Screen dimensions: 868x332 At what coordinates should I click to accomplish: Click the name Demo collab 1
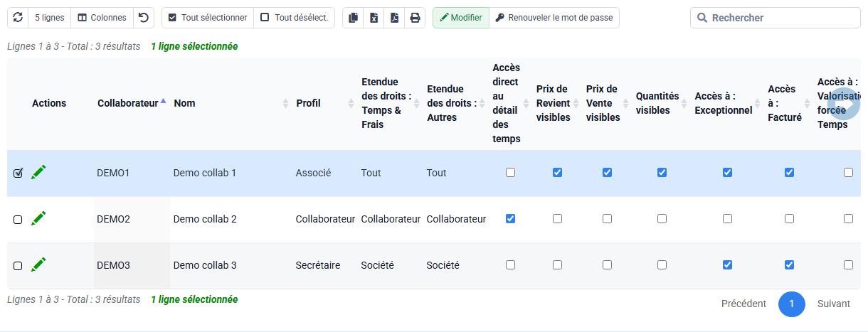(205, 173)
